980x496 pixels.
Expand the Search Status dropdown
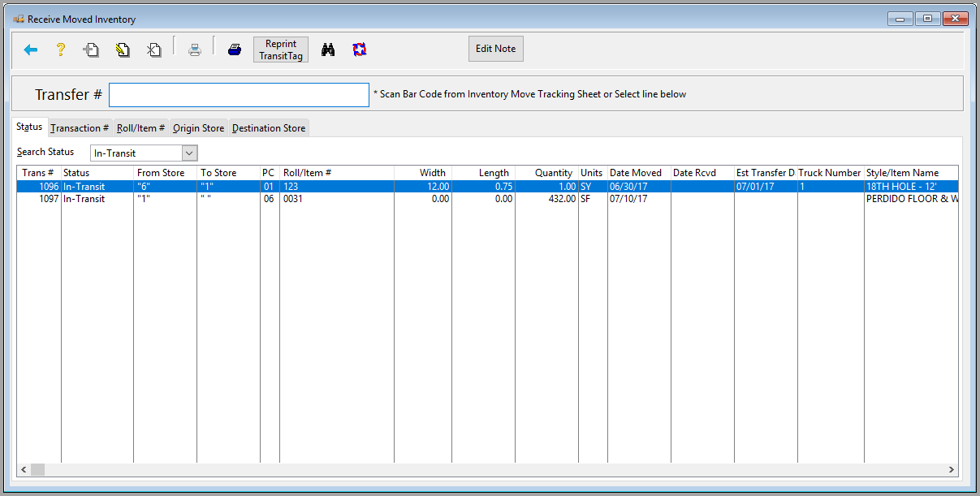coord(189,153)
